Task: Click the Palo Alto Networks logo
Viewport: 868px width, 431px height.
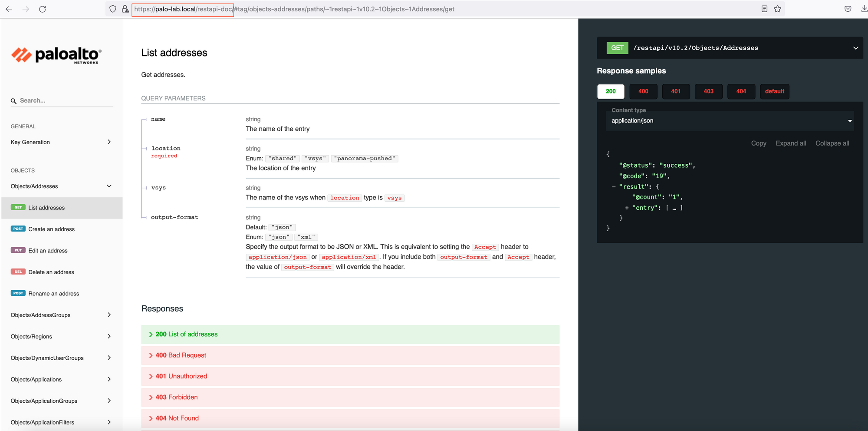Action: click(56, 56)
